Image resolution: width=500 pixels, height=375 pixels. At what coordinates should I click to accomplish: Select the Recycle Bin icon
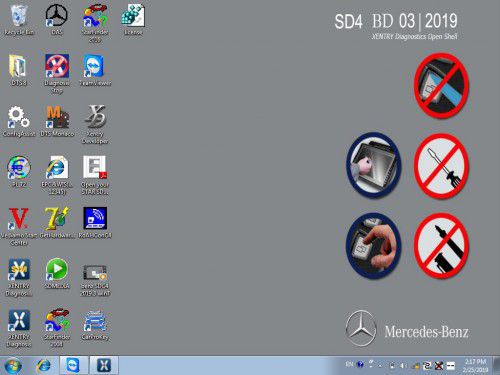pos(19,19)
